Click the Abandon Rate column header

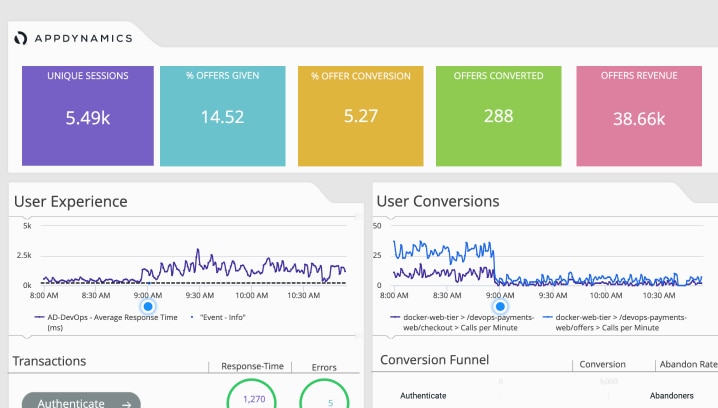coord(685,365)
